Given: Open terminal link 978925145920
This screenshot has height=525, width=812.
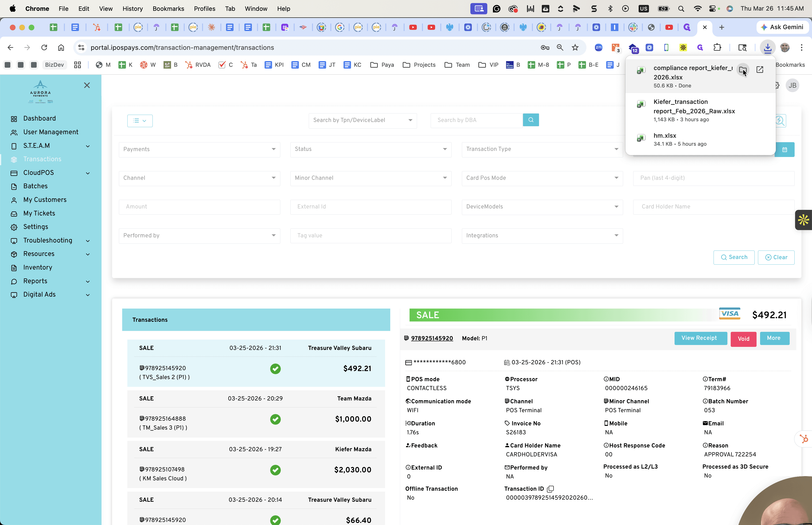Looking at the screenshot, I should coord(432,338).
